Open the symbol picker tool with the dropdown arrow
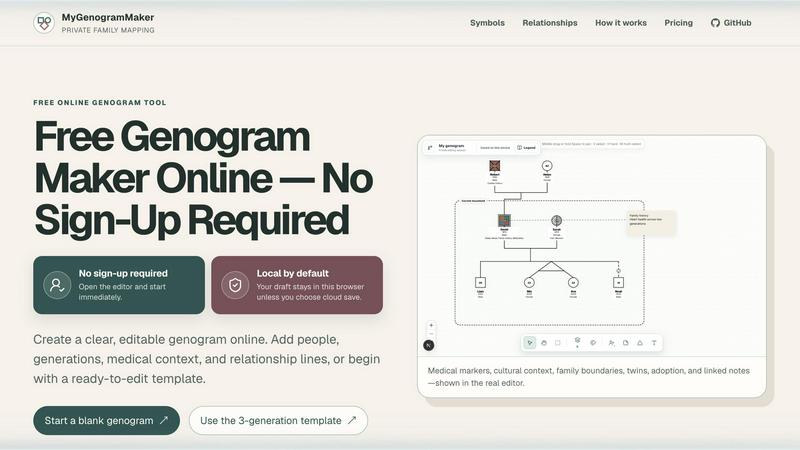Viewport: 800px width, 450px height. click(577, 342)
